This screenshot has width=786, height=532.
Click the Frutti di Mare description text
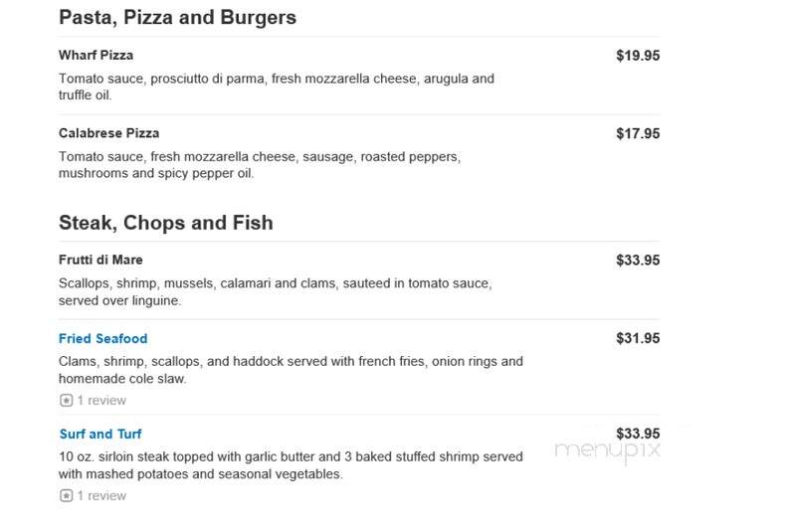click(x=276, y=291)
